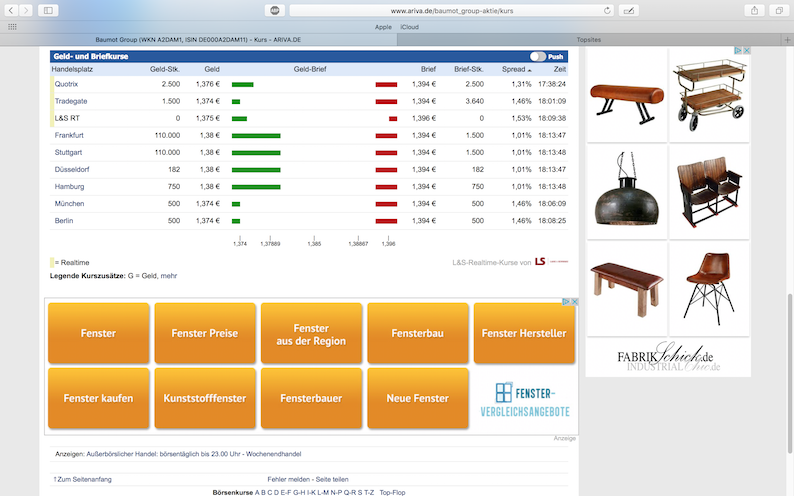Add a new tab with plus button

[787, 39]
